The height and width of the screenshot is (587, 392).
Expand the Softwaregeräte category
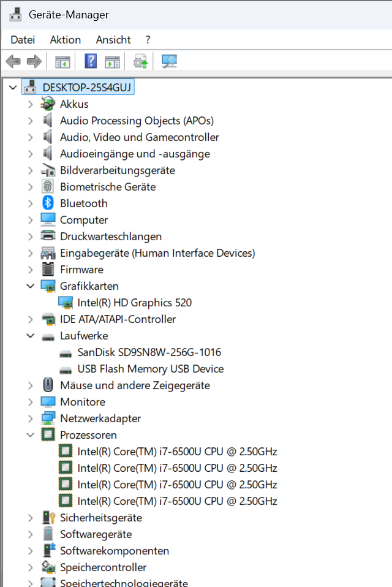coord(30,534)
